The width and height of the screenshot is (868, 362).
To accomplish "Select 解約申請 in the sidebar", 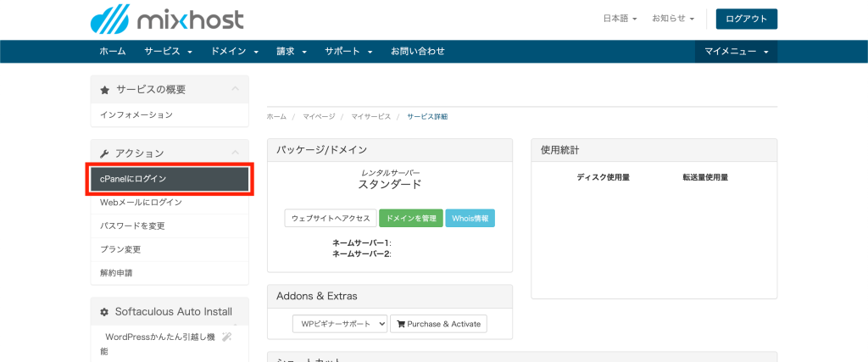I will [170, 273].
